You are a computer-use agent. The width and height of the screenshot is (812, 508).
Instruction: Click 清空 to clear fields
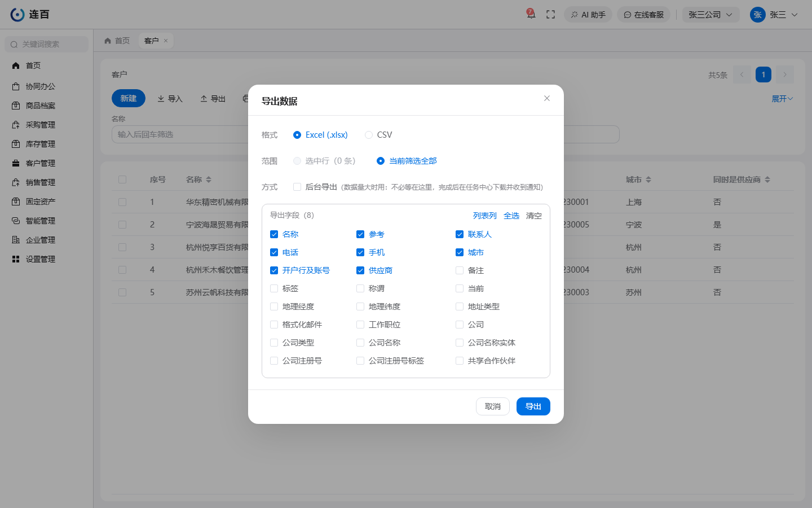(x=534, y=216)
